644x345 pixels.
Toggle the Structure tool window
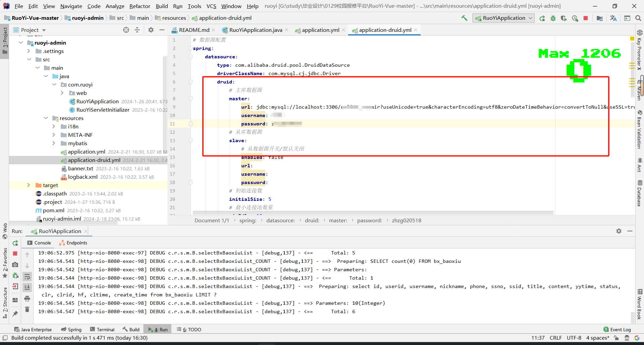(x=5, y=303)
